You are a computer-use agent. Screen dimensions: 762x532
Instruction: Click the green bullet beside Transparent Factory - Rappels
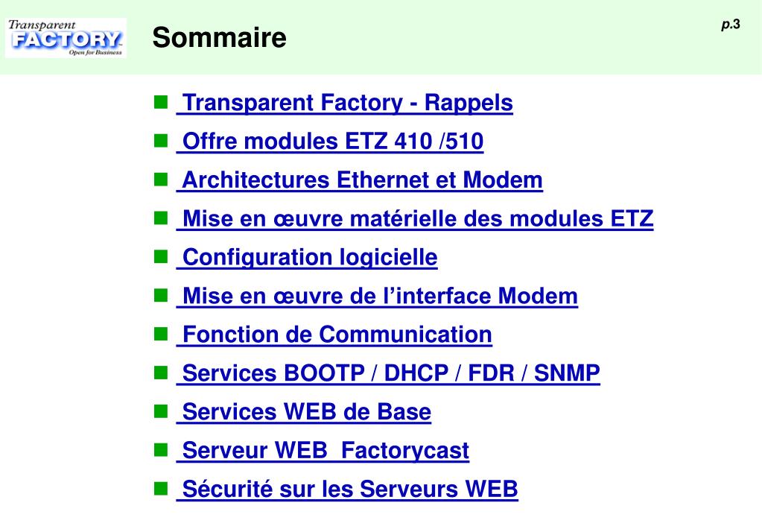pyautogui.click(x=161, y=102)
